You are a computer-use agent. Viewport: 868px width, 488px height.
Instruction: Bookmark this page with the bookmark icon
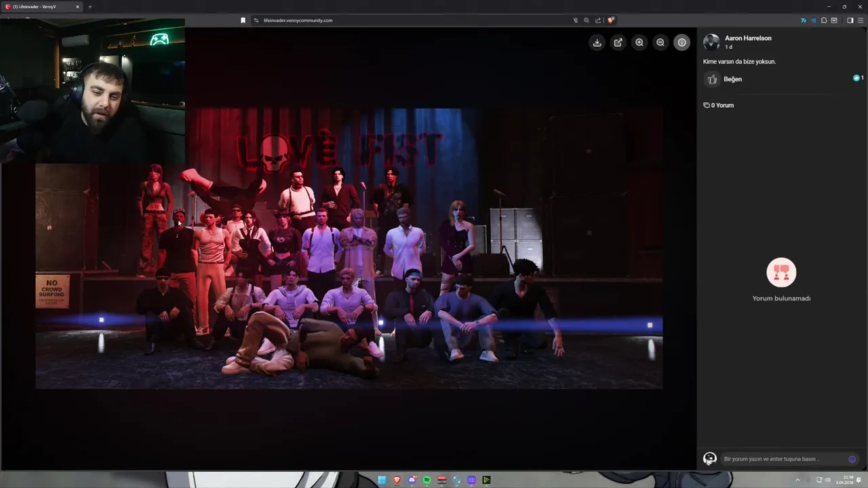243,20
